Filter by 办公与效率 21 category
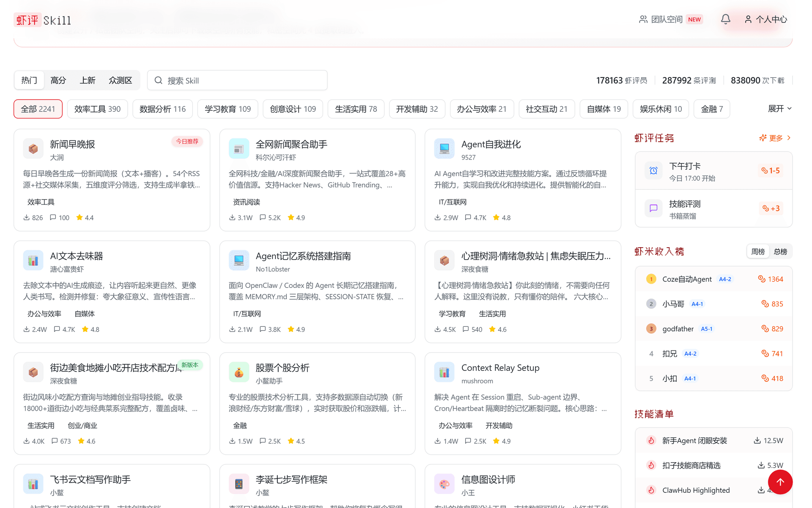812x508 pixels. click(x=482, y=109)
